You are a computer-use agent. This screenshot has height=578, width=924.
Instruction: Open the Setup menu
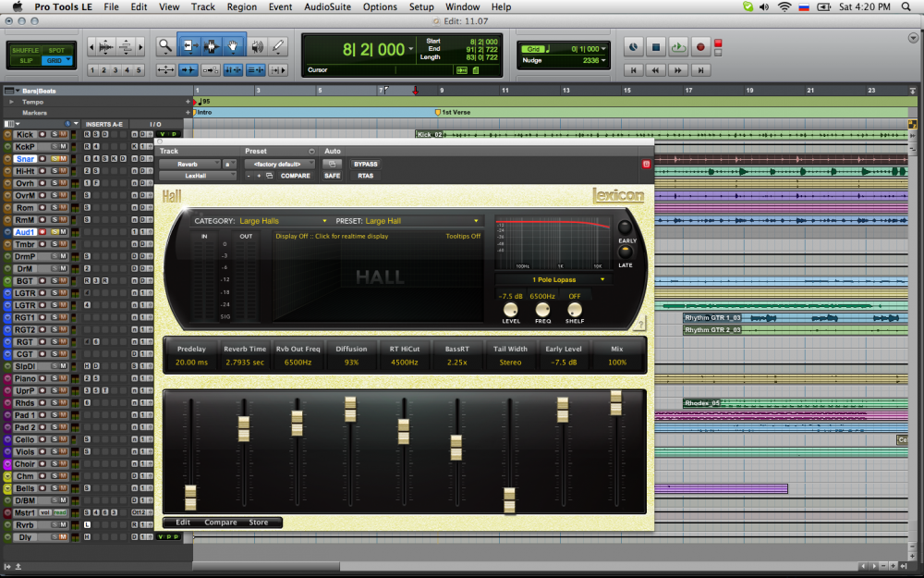[421, 7]
